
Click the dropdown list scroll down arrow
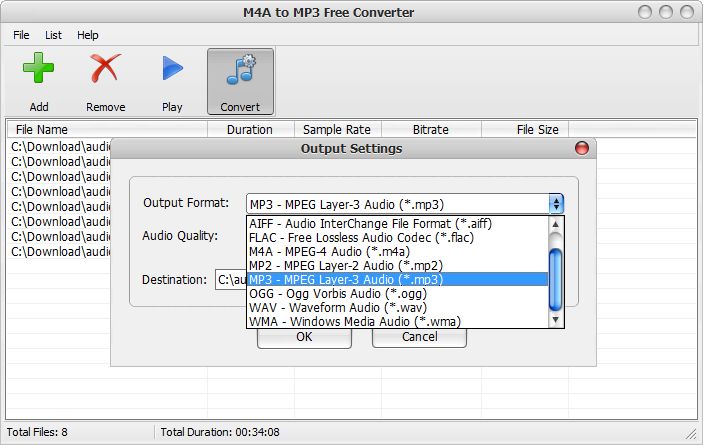(555, 320)
